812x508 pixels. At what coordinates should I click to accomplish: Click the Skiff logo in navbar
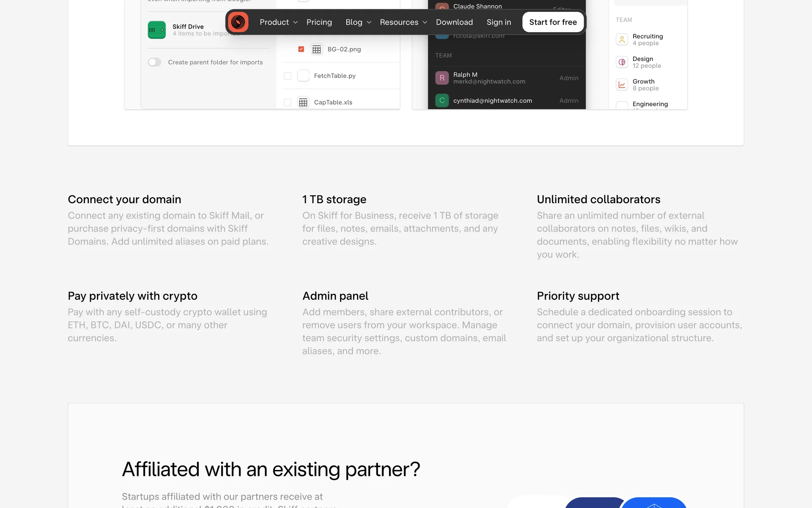pyautogui.click(x=238, y=22)
